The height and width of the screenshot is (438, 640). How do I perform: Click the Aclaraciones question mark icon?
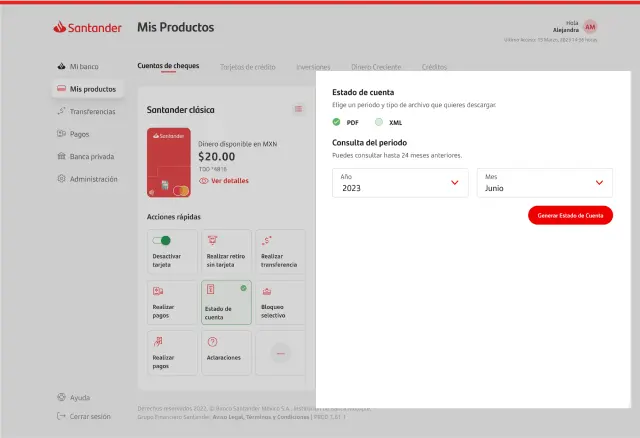tap(212, 342)
